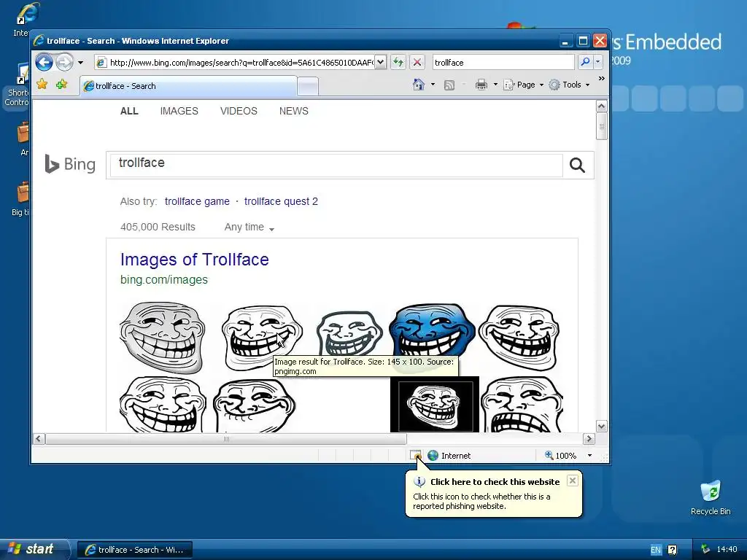Click the Add to Favorites icon
This screenshot has width=747, height=560.
click(61, 85)
